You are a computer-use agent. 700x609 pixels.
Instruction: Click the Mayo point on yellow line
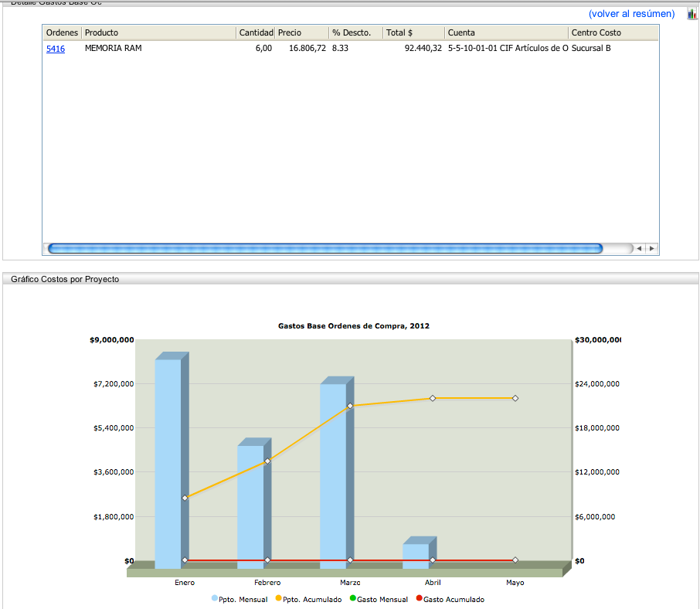point(515,398)
